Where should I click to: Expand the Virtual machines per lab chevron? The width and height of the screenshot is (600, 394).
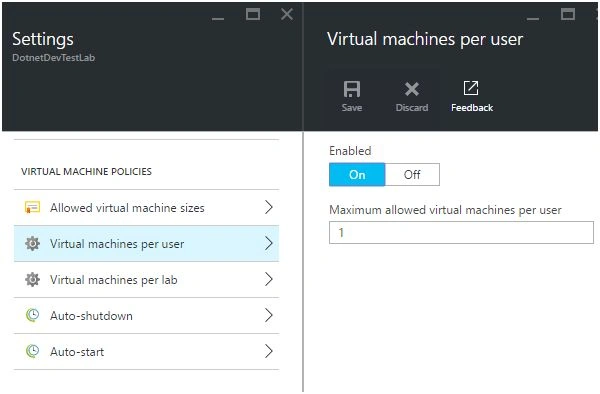click(x=269, y=279)
